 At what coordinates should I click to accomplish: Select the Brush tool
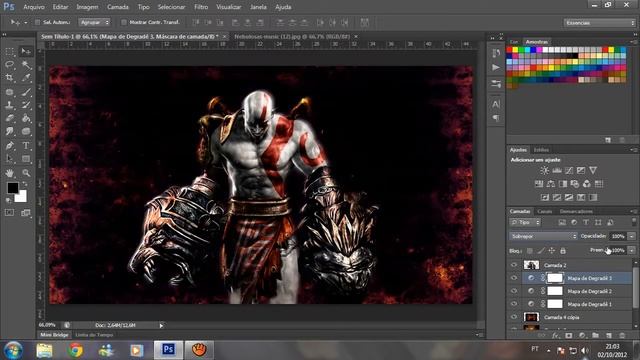[26, 92]
